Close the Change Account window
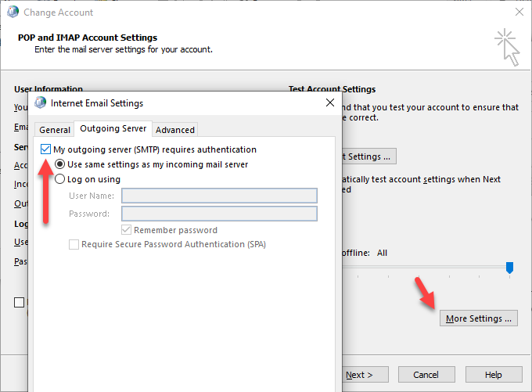 [x=519, y=13]
